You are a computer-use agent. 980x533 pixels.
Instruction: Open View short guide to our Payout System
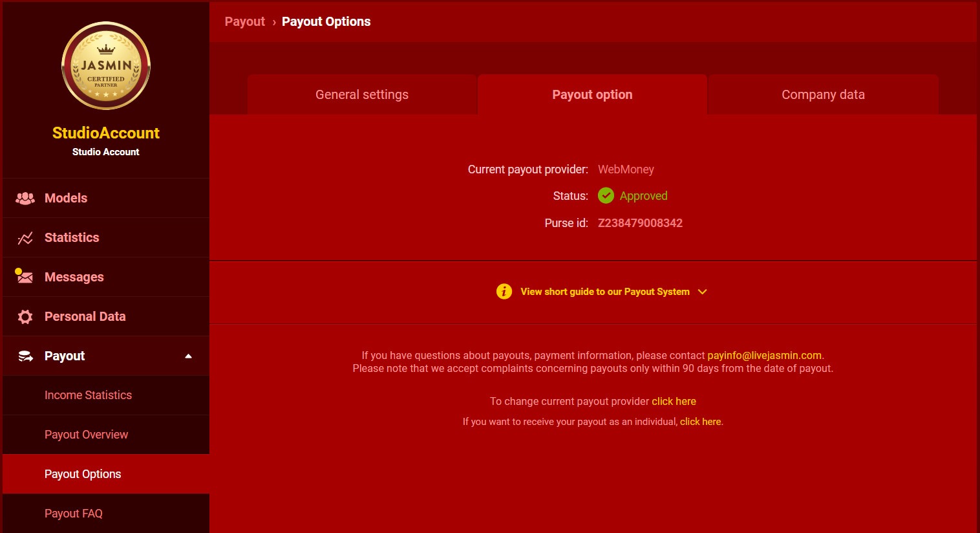coord(605,292)
